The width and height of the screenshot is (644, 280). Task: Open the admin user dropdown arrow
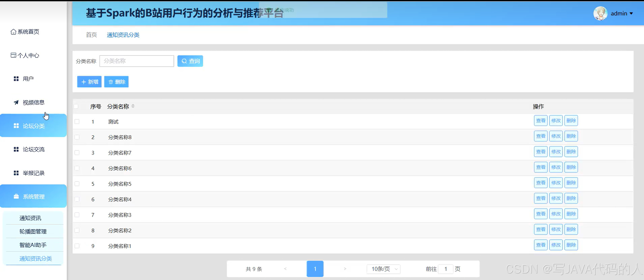click(x=631, y=13)
